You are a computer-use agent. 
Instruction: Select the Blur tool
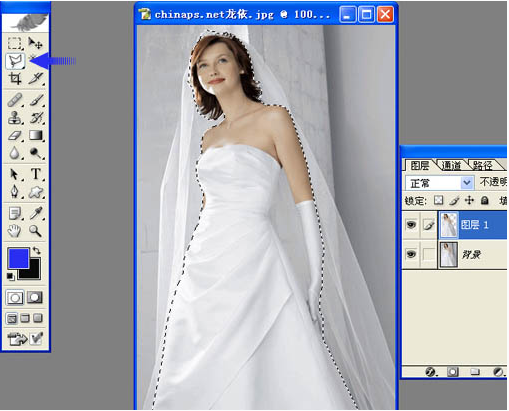click(15, 153)
